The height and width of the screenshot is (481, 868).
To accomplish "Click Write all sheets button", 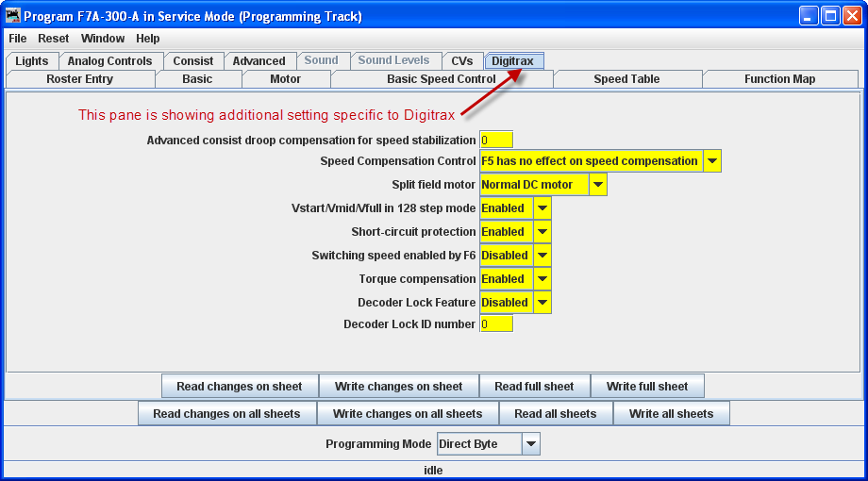I will tap(671, 414).
